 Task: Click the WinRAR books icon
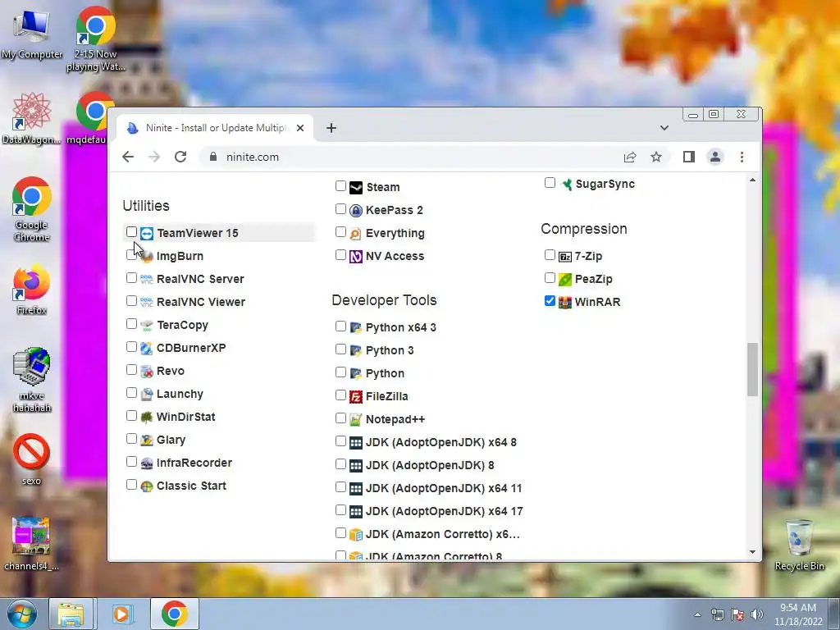pos(565,302)
